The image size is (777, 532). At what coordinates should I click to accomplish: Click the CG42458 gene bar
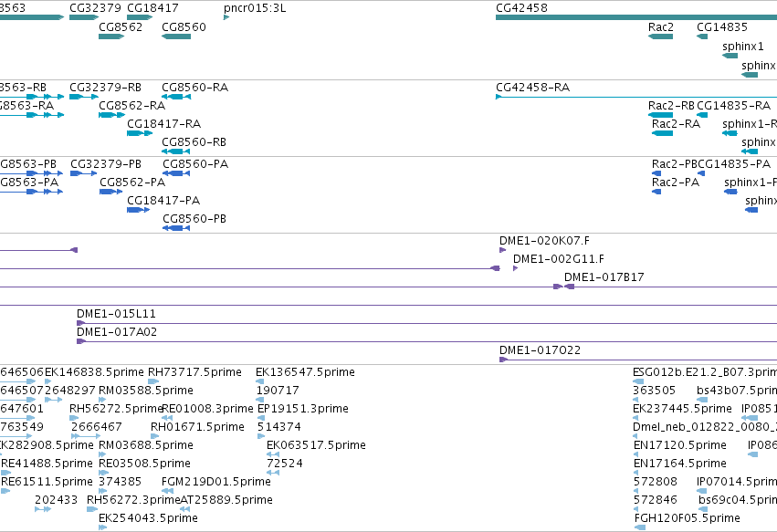[x=636, y=17]
